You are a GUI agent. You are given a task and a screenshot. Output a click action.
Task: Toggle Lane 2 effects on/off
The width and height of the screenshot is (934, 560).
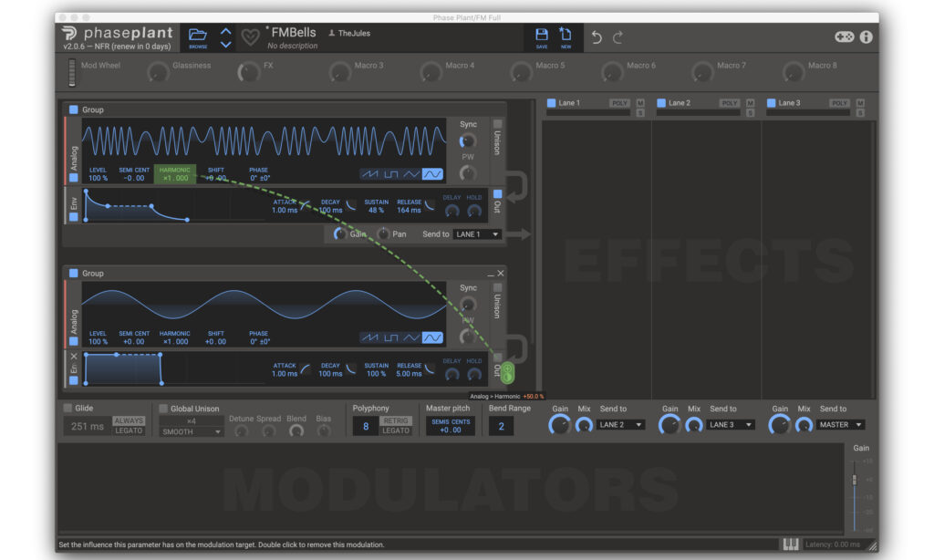[661, 103]
